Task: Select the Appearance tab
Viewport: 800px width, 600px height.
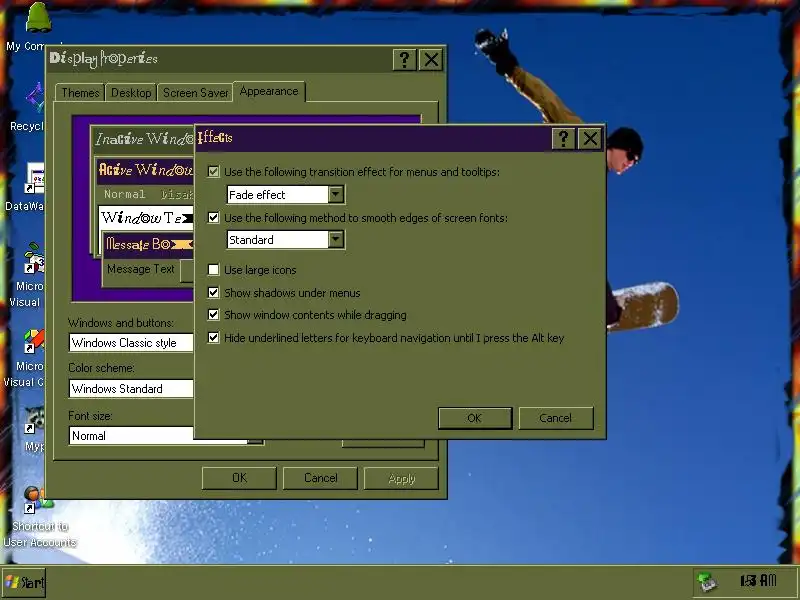Action: [x=269, y=91]
